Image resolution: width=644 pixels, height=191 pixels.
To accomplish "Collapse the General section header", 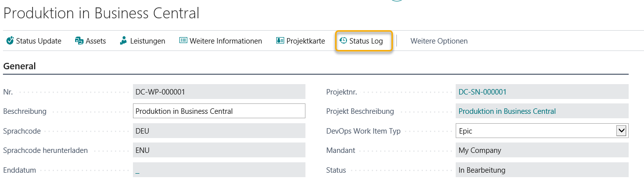I will pos(19,66).
